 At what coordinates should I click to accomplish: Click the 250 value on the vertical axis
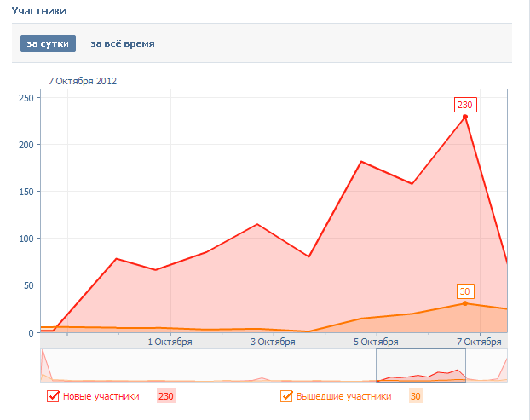pos(25,98)
